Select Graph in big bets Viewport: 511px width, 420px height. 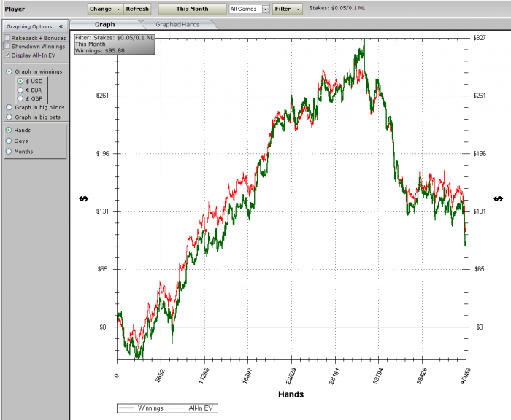pos(9,117)
